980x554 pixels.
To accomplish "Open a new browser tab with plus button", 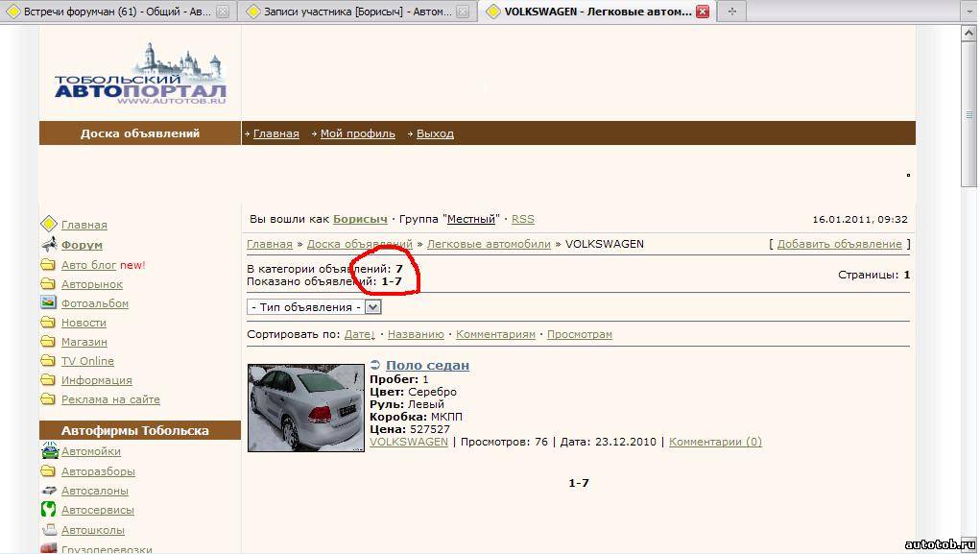I will 731,12.
